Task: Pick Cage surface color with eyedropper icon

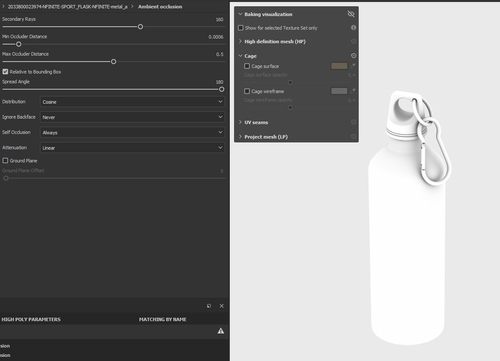Action: click(x=353, y=66)
